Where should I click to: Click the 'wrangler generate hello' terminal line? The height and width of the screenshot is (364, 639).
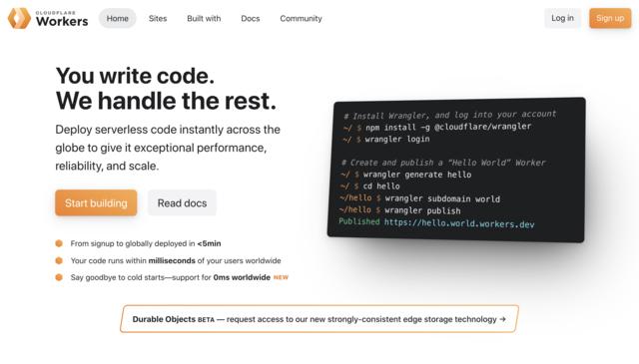point(405,175)
